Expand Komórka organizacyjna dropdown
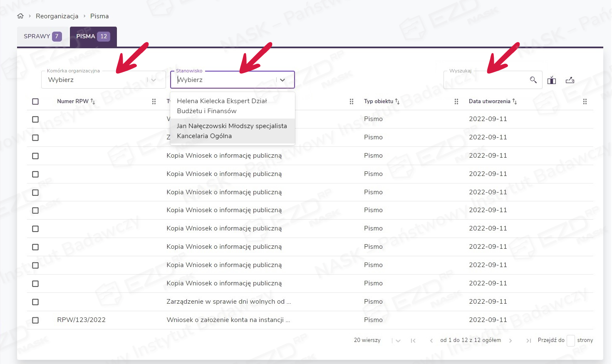Screen dimensions: 612x364 coord(154,80)
